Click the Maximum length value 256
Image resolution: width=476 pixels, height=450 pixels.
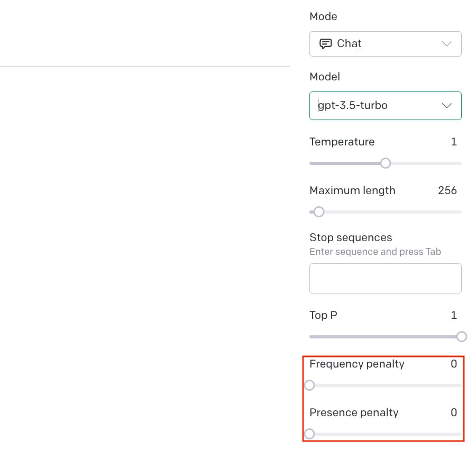pyautogui.click(x=447, y=190)
